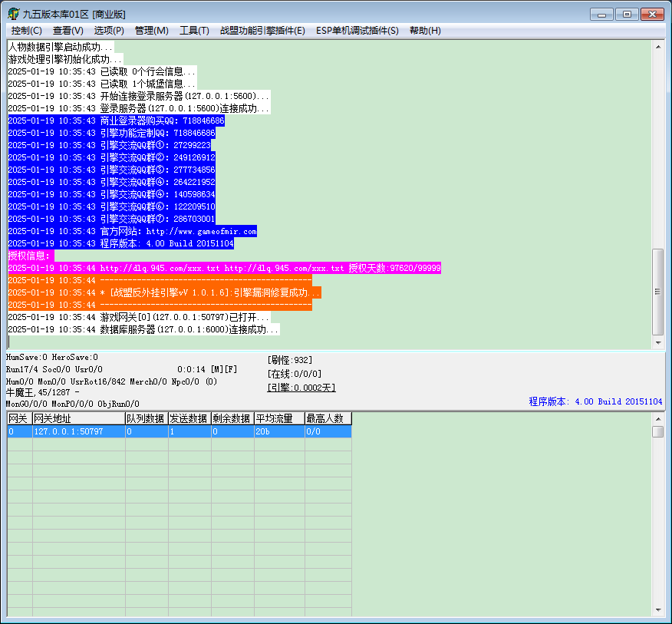Open the ESP单机调试插件(S) menu
The image size is (672, 624).
357,31
